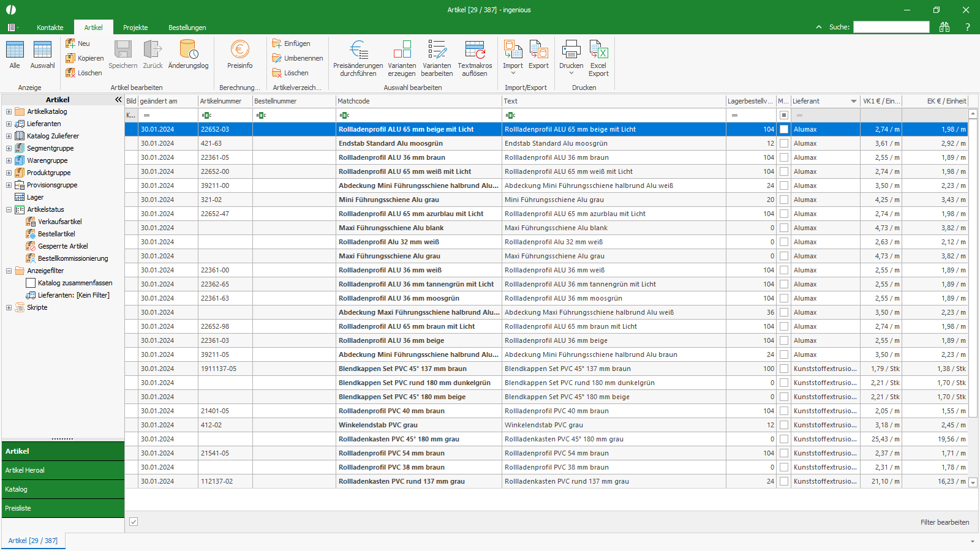Screen dimensions: 980x551
Task: Click the Preisinfo euro icon
Action: pyautogui.click(x=239, y=50)
